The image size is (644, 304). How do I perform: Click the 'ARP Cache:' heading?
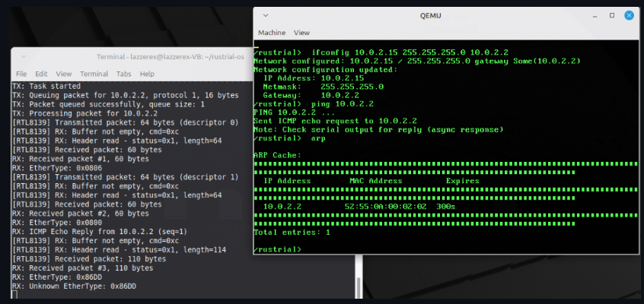click(x=278, y=156)
